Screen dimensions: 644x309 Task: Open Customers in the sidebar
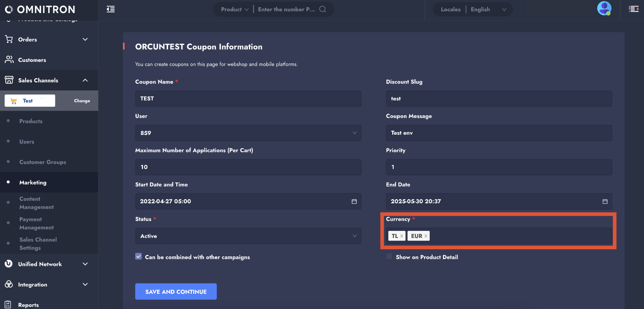(x=32, y=60)
